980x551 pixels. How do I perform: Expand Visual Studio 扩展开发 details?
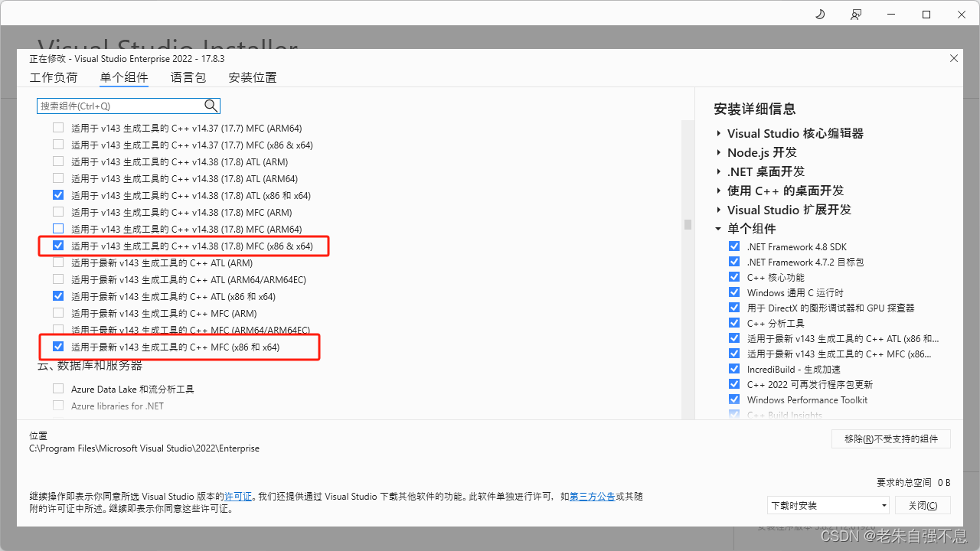coord(719,210)
